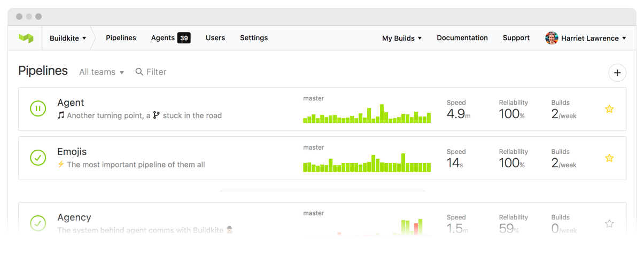Click the master build graph for Emojis

[367, 163]
